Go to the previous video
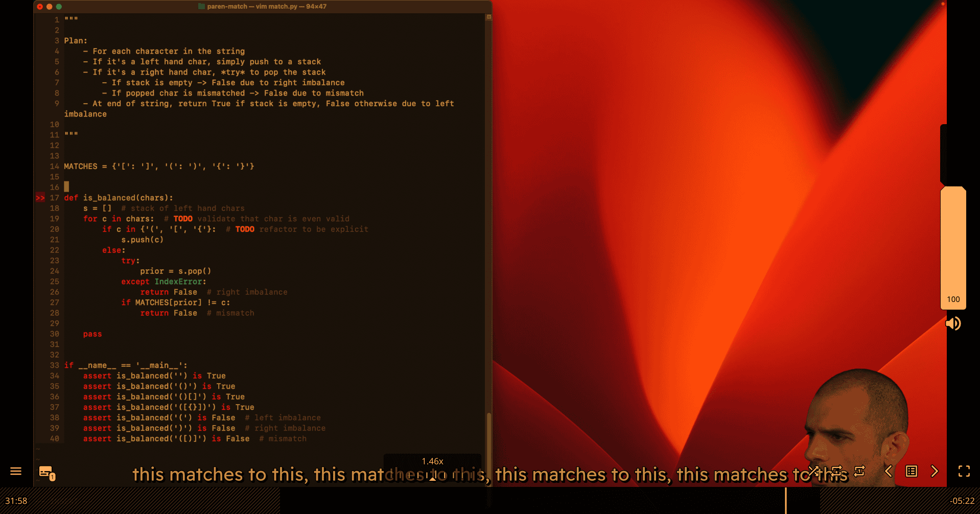Viewport: 980px width, 514px height. (x=888, y=471)
